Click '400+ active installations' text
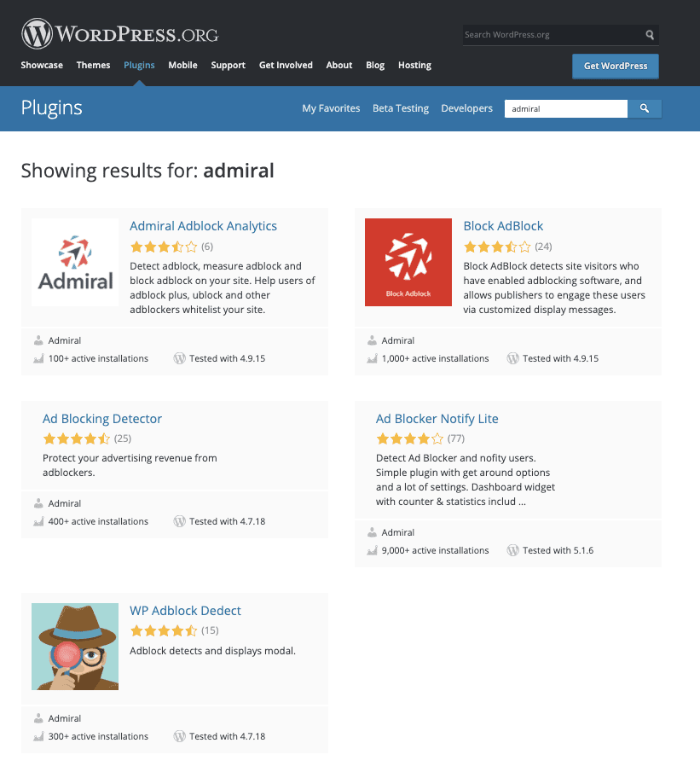 98,521
